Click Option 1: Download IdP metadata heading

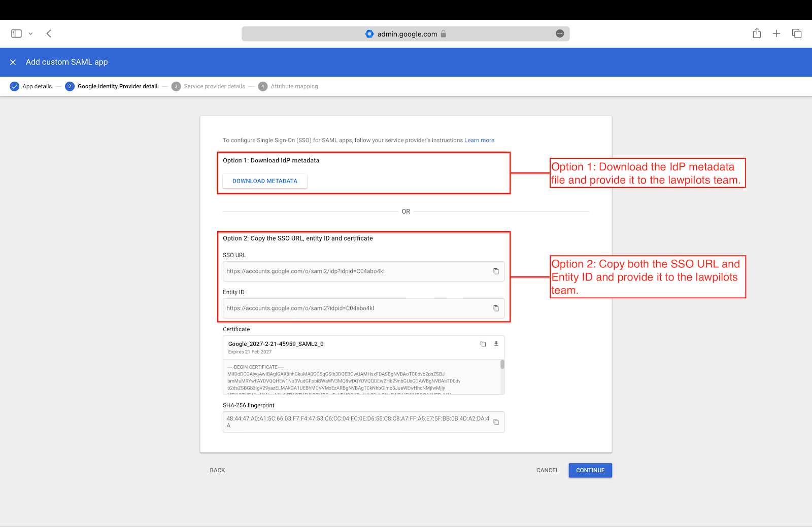271,160
